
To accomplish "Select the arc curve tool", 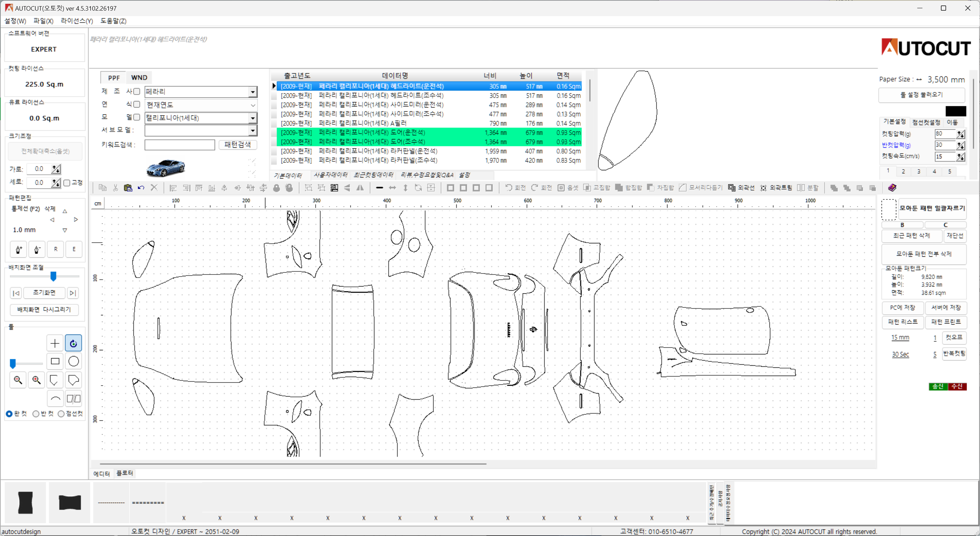I will pyautogui.click(x=55, y=399).
